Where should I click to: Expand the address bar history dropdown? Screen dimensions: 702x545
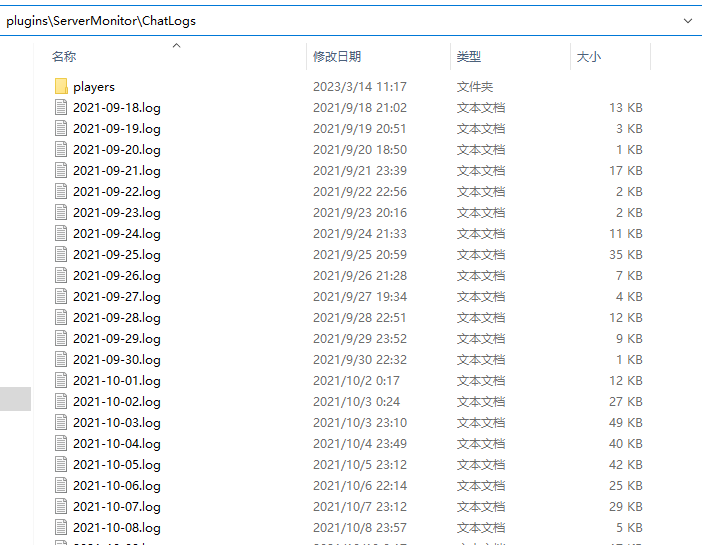pyautogui.click(x=688, y=20)
